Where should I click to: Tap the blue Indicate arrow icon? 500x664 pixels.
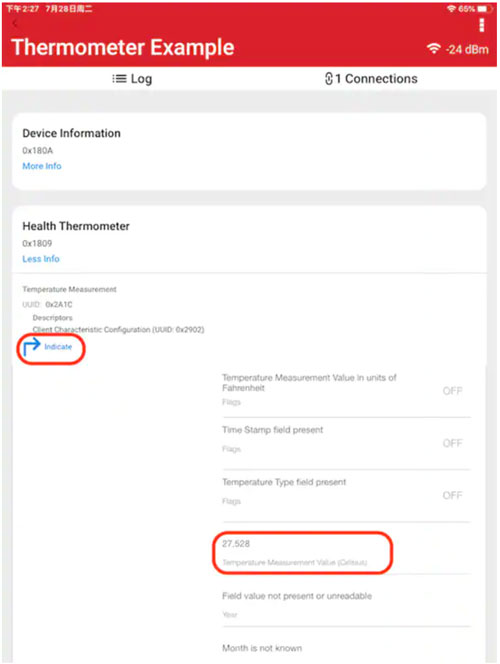click(31, 346)
